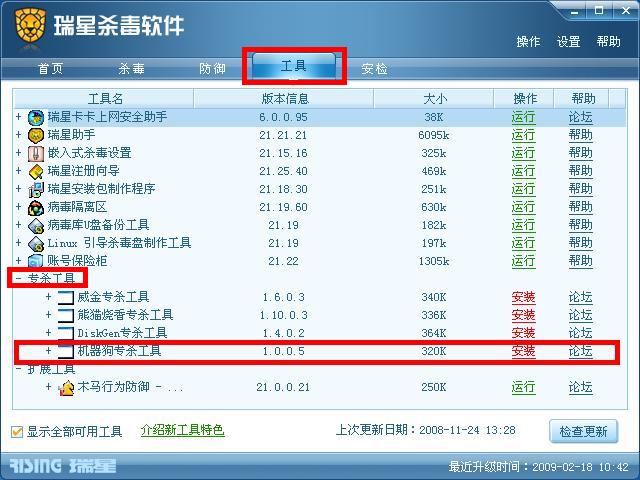This screenshot has width=640, height=480.
Task: Select the 熊猫烧香专杀工具 icon
Action: pyautogui.click(x=66, y=315)
